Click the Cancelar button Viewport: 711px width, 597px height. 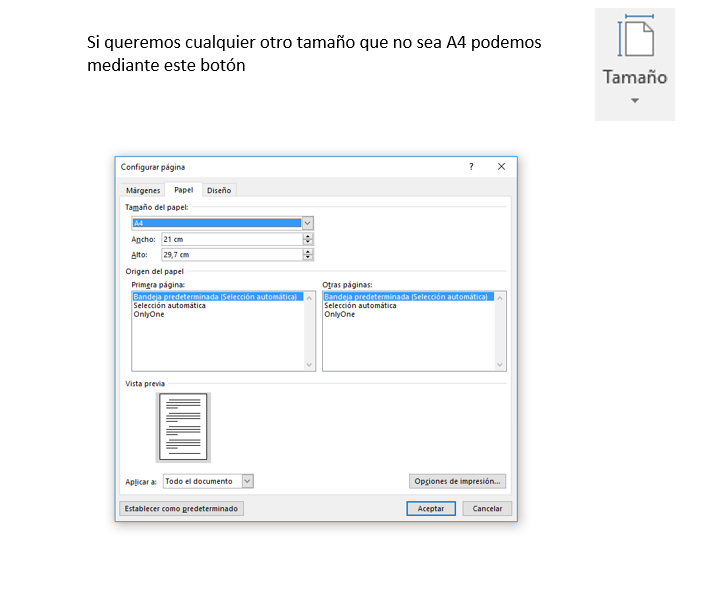[x=487, y=509]
